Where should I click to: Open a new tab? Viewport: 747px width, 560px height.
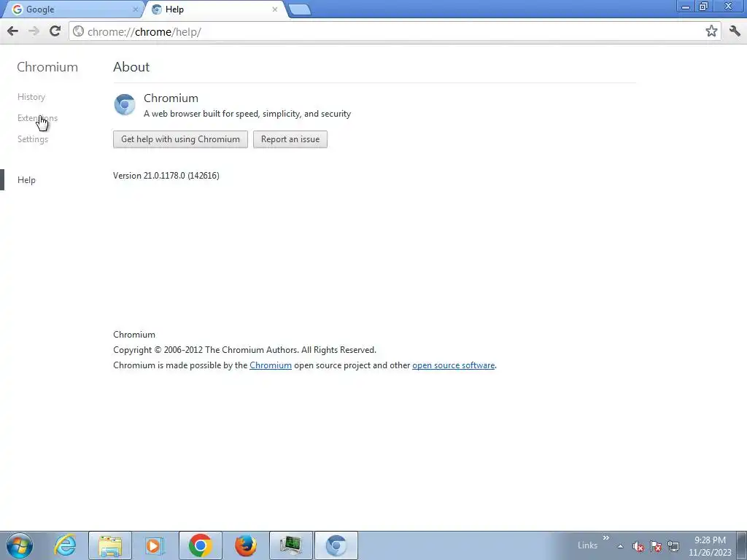300,9
